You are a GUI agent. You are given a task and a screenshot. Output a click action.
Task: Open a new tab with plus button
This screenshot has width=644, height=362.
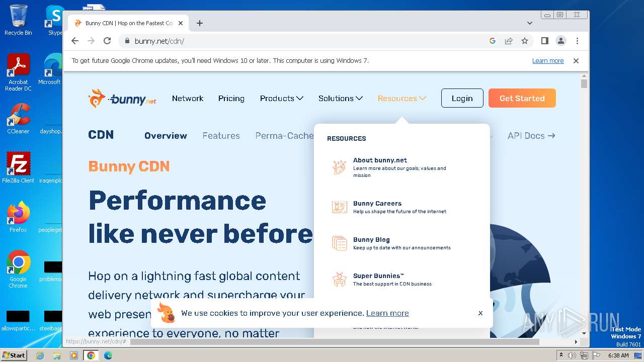coord(200,23)
